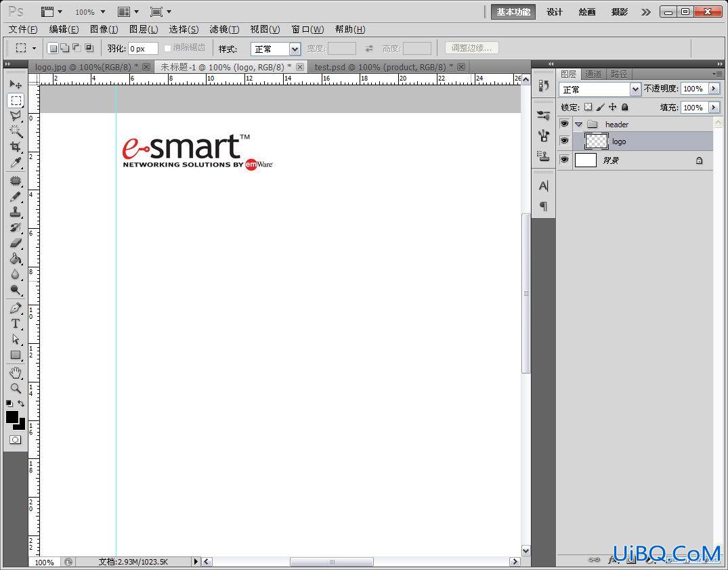Open the 文件(F) menu

pyautogui.click(x=23, y=29)
